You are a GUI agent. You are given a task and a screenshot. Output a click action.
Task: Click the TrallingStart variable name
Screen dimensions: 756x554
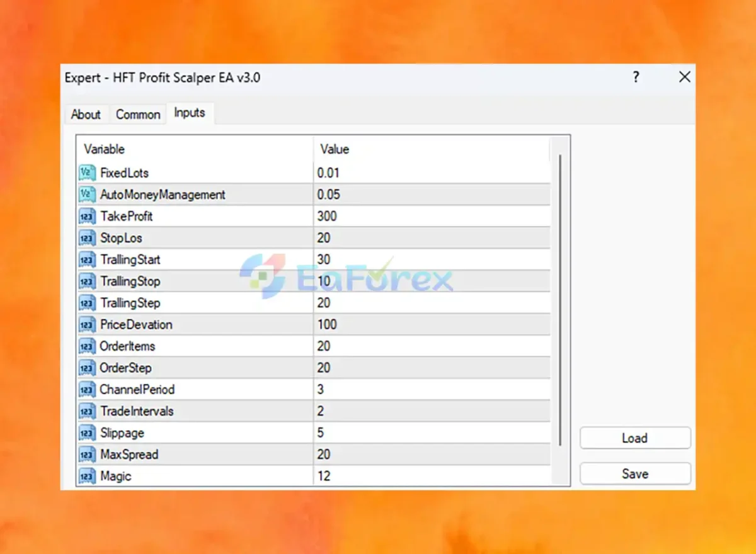coord(130,259)
